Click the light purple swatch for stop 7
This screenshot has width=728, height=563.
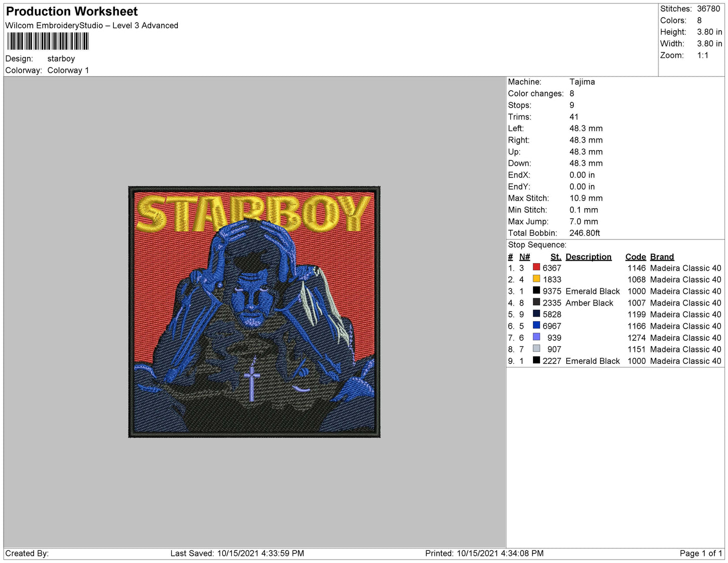[x=537, y=337]
